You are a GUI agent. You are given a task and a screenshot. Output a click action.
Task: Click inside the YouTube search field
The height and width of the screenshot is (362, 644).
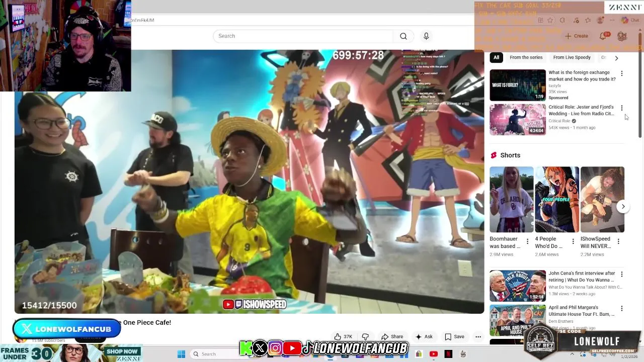[303, 36]
